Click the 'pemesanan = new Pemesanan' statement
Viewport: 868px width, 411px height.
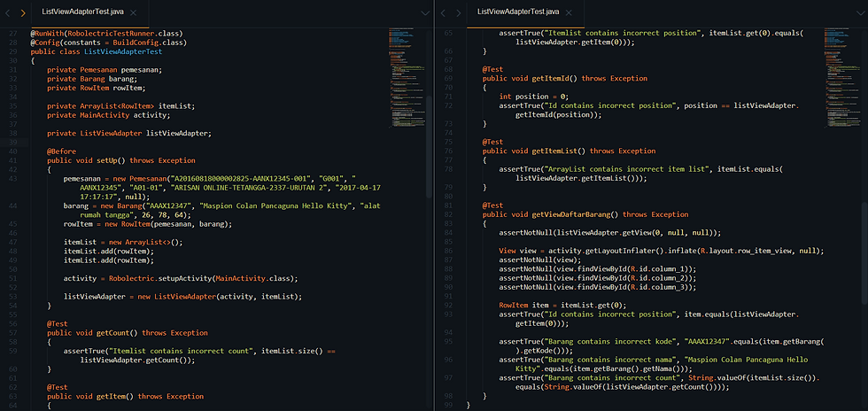(221, 187)
